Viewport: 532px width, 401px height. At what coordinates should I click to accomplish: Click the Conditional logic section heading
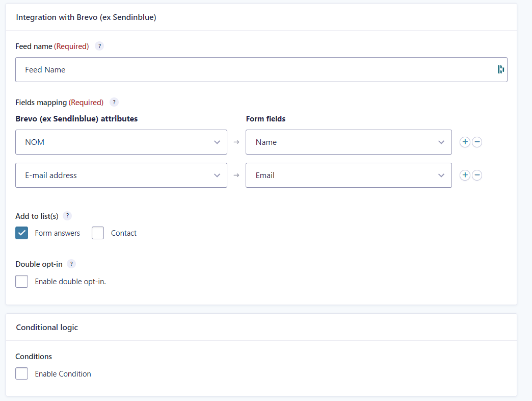[x=47, y=328]
